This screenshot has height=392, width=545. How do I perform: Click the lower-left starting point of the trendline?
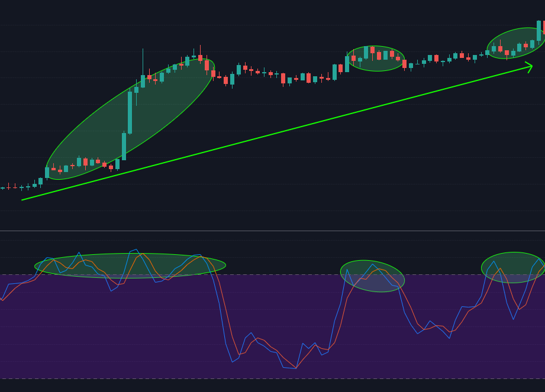23,200
